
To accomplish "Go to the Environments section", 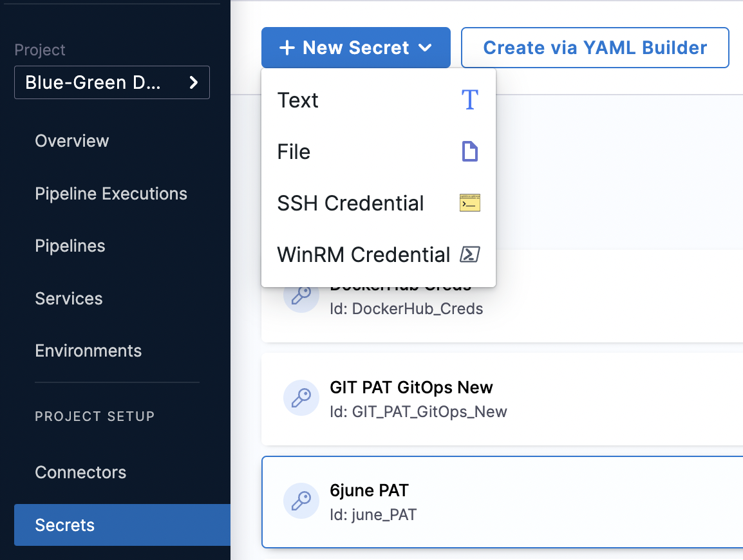I will (88, 351).
